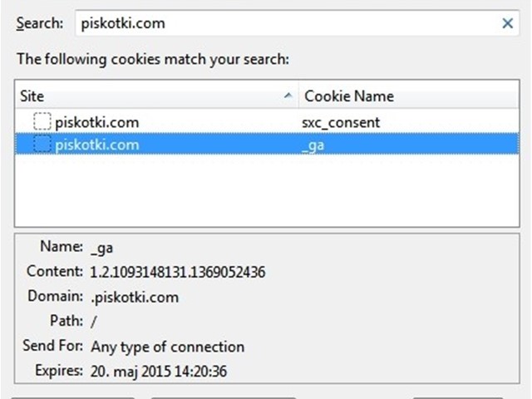
Task: Click the sxc_consent cookie name cell
Action: click(x=341, y=122)
